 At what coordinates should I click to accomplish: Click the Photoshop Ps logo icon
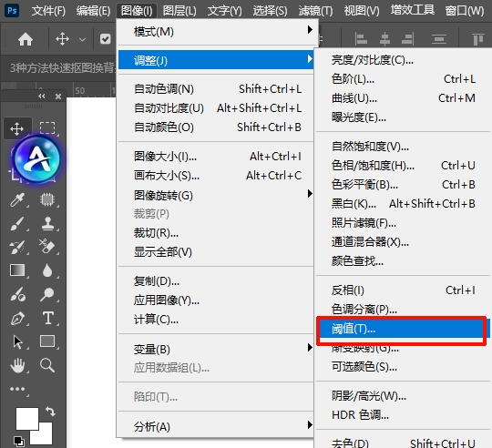(x=12, y=10)
